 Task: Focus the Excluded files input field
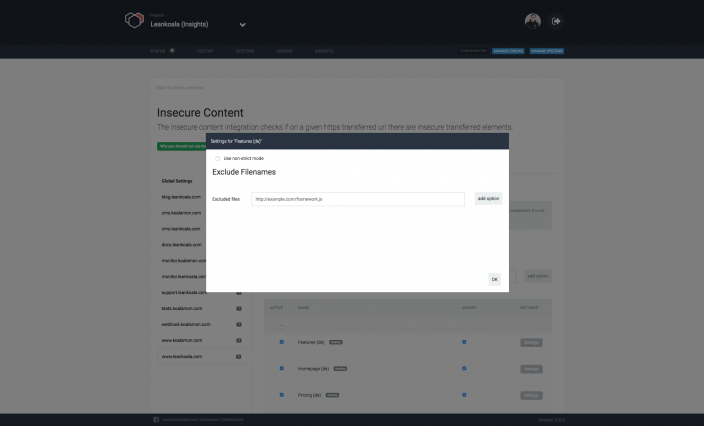click(358, 199)
